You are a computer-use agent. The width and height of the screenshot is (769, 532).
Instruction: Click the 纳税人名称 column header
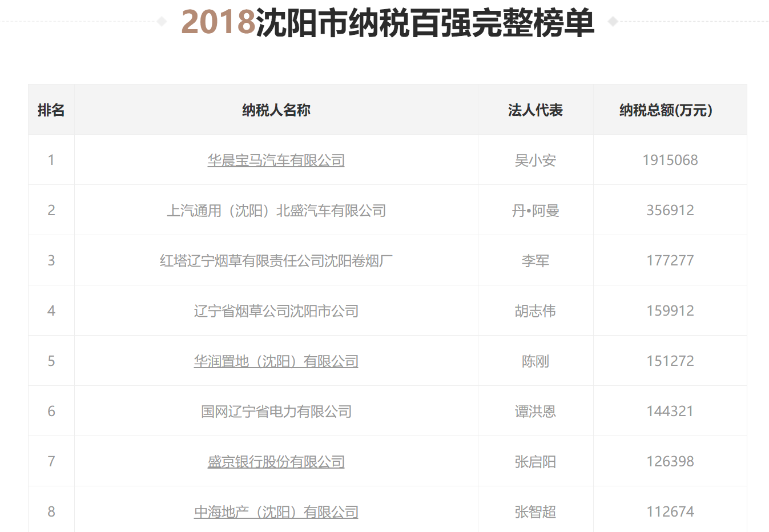point(276,110)
